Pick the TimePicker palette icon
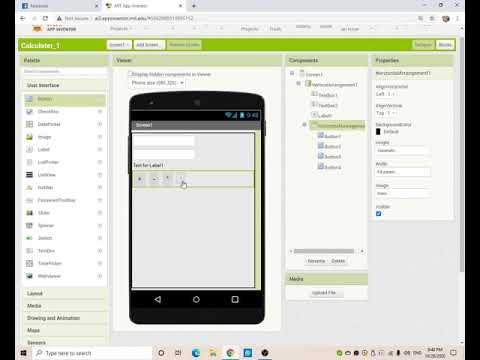Image resolution: width=480 pixels, height=360 pixels. click(29, 263)
